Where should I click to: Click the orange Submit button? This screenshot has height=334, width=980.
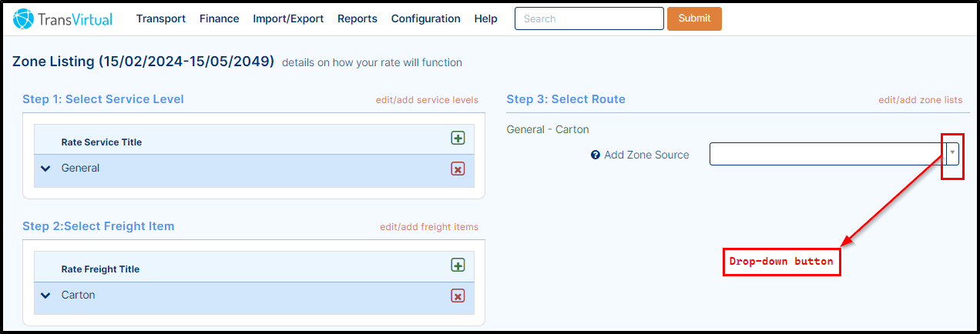[x=694, y=18]
